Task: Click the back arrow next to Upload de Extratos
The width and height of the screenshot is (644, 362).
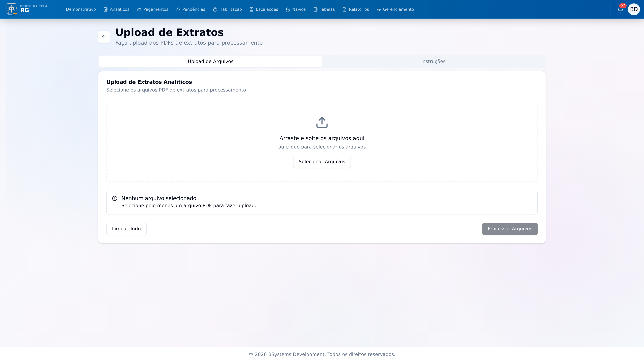Action: click(x=104, y=37)
